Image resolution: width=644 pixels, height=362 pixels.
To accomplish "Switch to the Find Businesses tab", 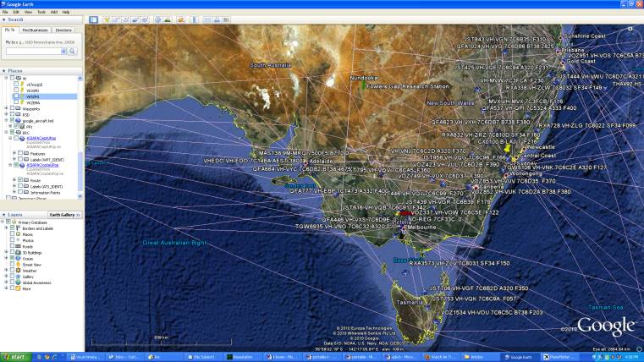I will pyautogui.click(x=35, y=30).
